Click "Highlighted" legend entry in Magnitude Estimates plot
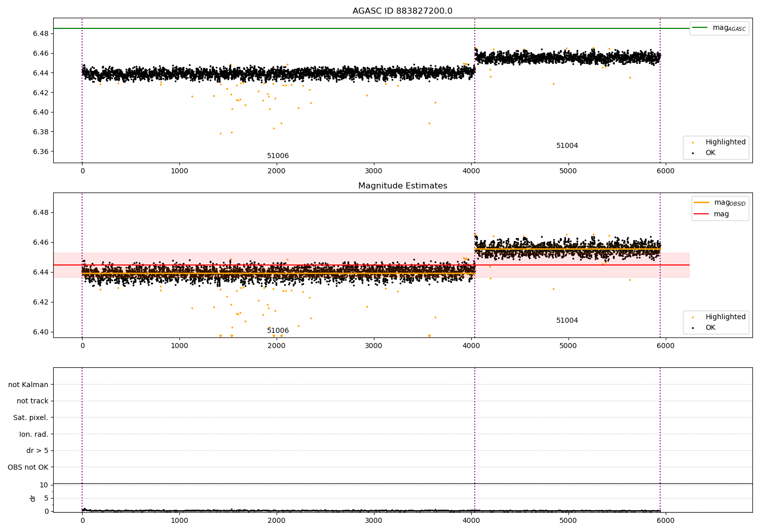760x532 pixels. point(726,317)
